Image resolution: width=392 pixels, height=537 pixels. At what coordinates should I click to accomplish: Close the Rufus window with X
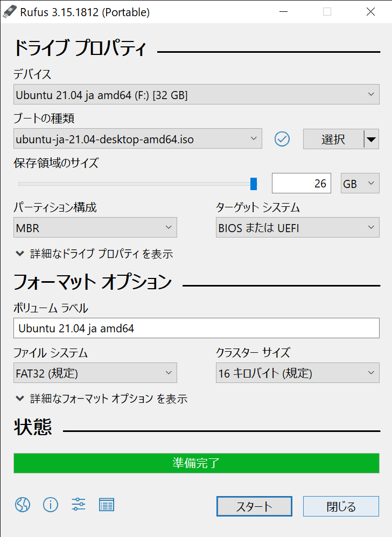[x=370, y=12]
